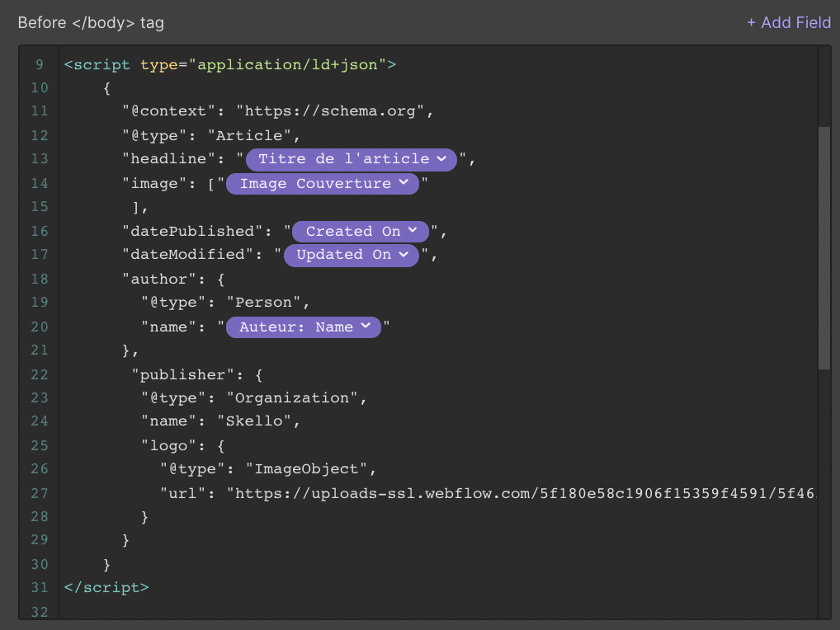Screen dimensions: 840x630
Task: Click the "Person" value on line 19
Action: pyautogui.click(x=263, y=303)
